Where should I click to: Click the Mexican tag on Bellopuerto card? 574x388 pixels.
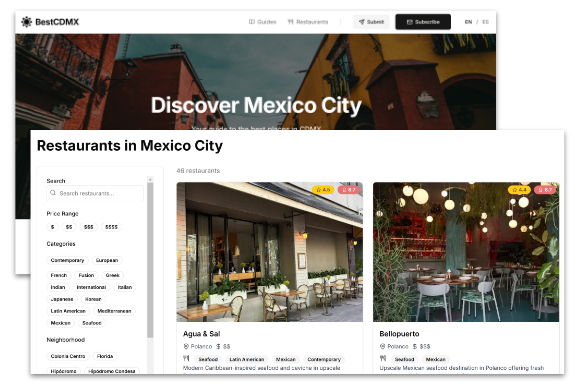[x=436, y=359]
